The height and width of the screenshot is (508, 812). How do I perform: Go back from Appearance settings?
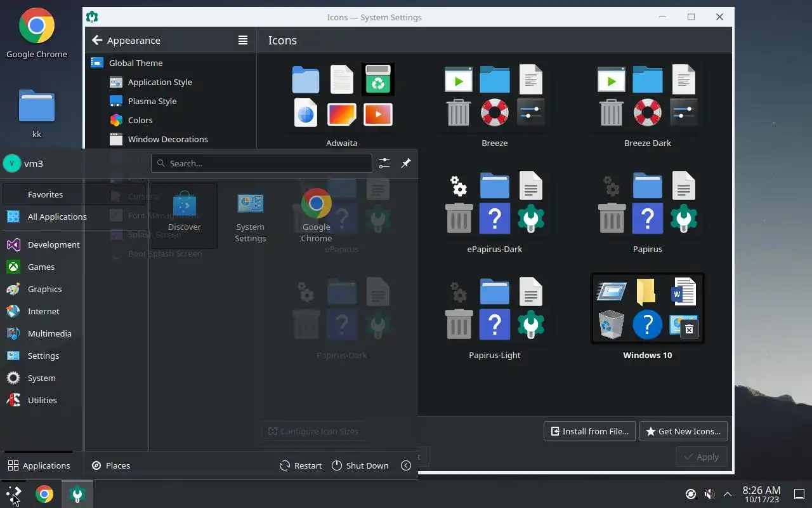point(97,40)
